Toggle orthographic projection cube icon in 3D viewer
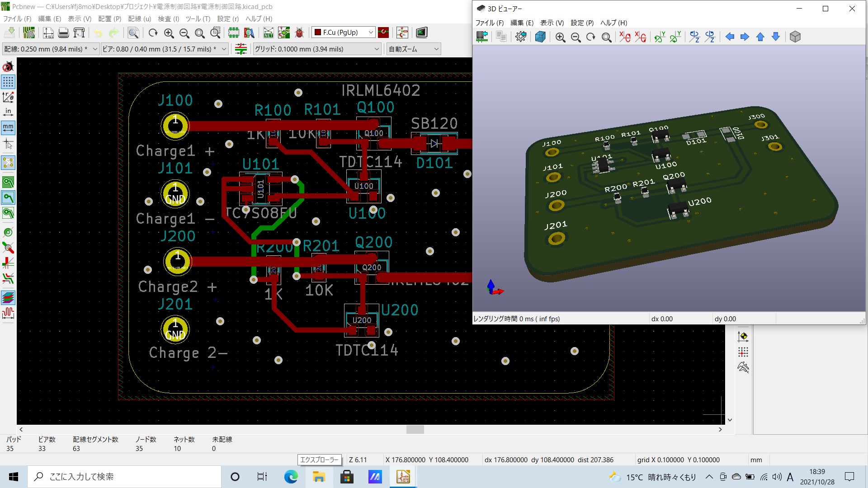 click(795, 37)
